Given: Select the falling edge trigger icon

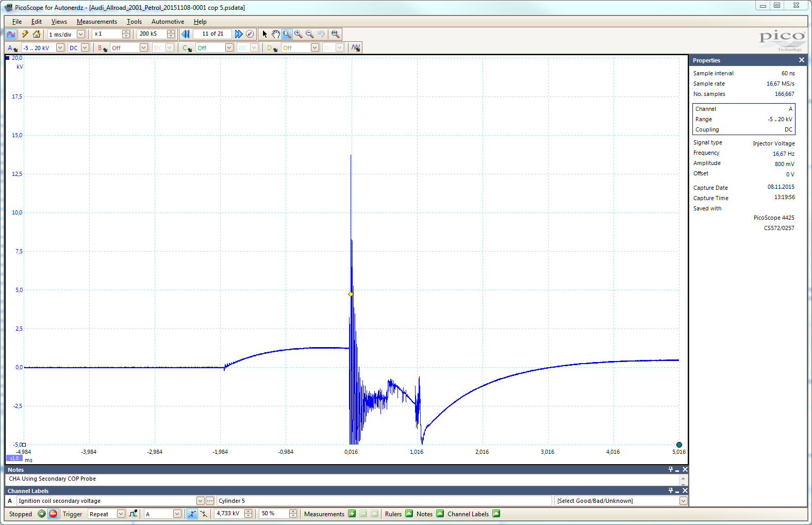Looking at the screenshot, I should click(x=204, y=514).
